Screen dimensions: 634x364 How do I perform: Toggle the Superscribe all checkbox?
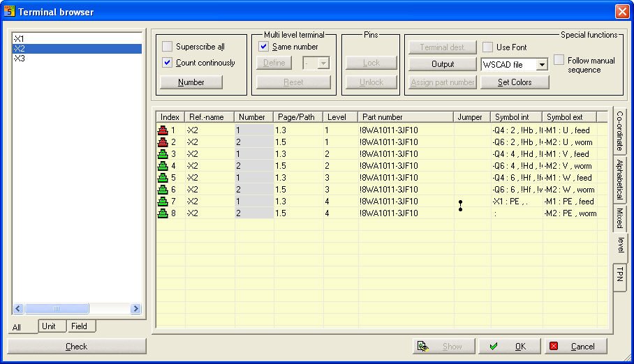(167, 47)
